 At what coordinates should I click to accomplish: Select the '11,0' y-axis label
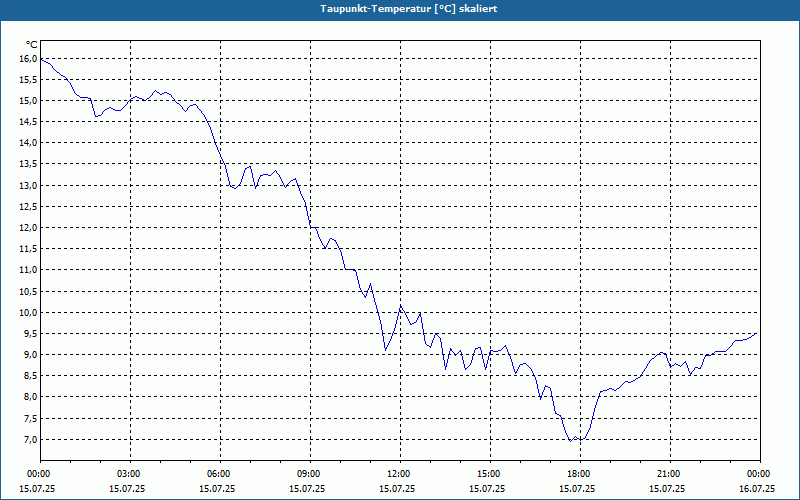29,270
